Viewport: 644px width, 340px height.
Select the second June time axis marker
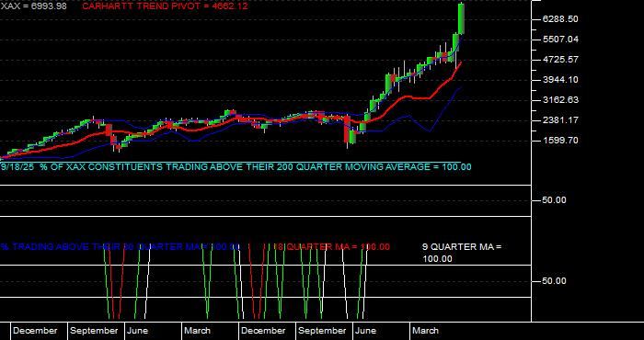tap(365, 331)
